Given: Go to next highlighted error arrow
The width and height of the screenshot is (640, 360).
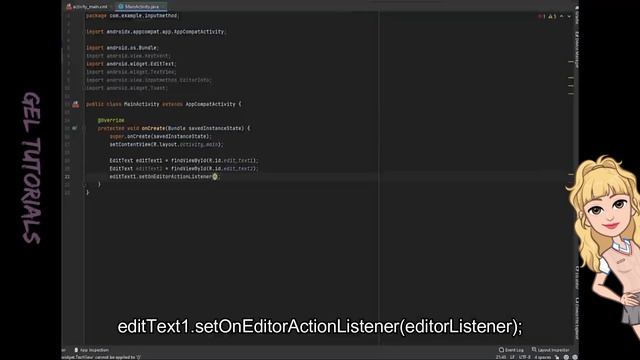Looking at the screenshot, I should click(x=569, y=16).
